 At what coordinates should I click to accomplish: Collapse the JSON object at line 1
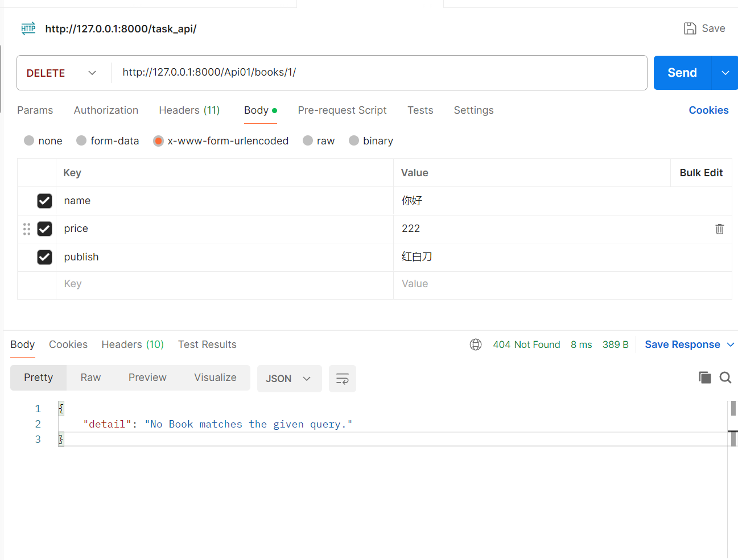click(x=61, y=408)
